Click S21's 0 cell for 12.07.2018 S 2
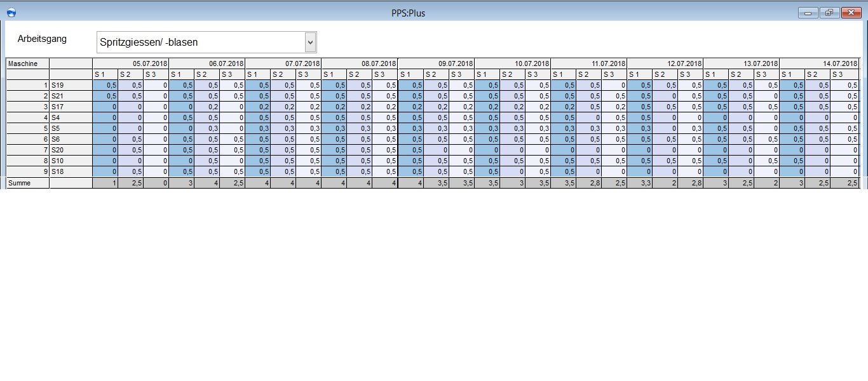 point(665,96)
